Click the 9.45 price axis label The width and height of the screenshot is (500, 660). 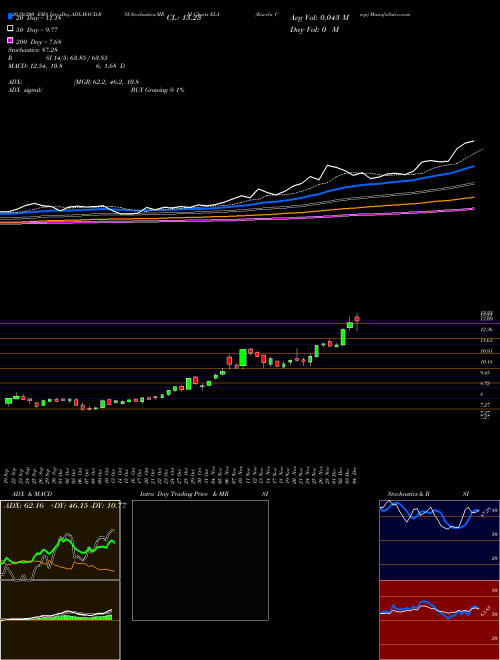click(x=487, y=373)
